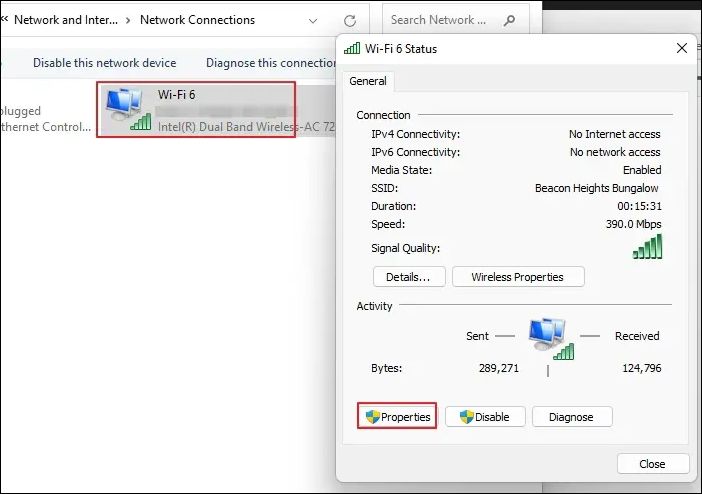Click the Signal Quality bars icon
Viewport: 702px width, 494px height.
(647, 247)
